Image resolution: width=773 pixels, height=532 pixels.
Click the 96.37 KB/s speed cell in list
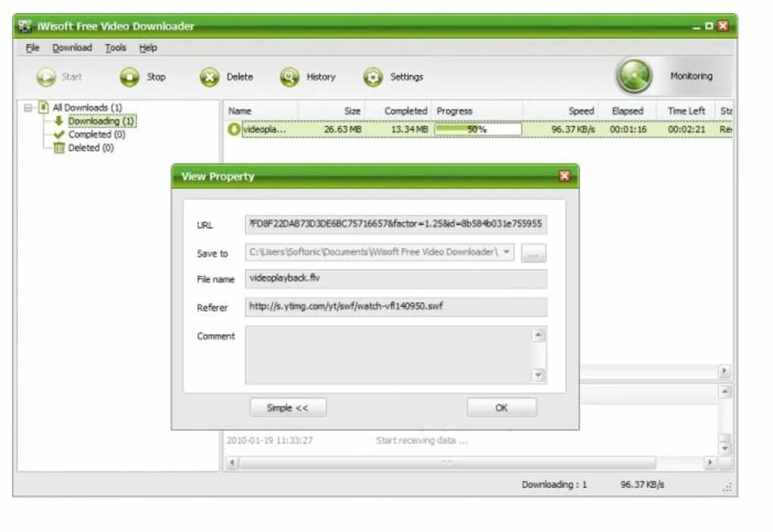coord(573,129)
